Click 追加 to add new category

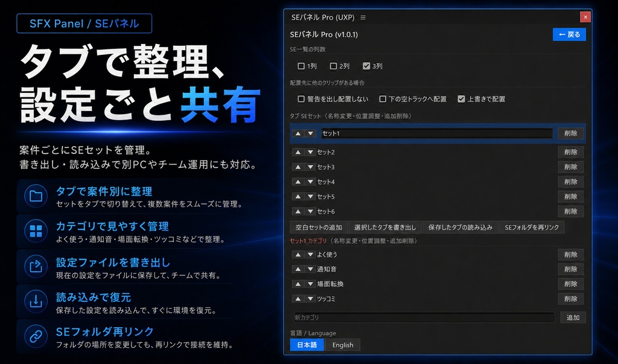coord(573,318)
